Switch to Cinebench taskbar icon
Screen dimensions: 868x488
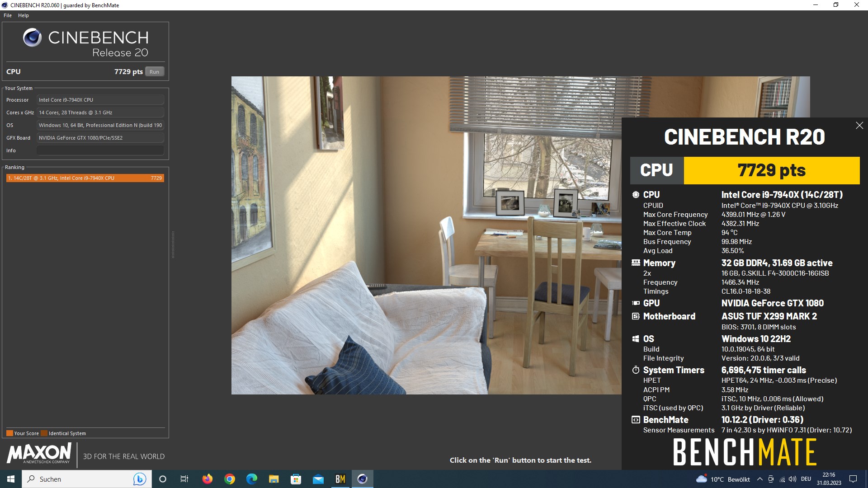click(363, 479)
